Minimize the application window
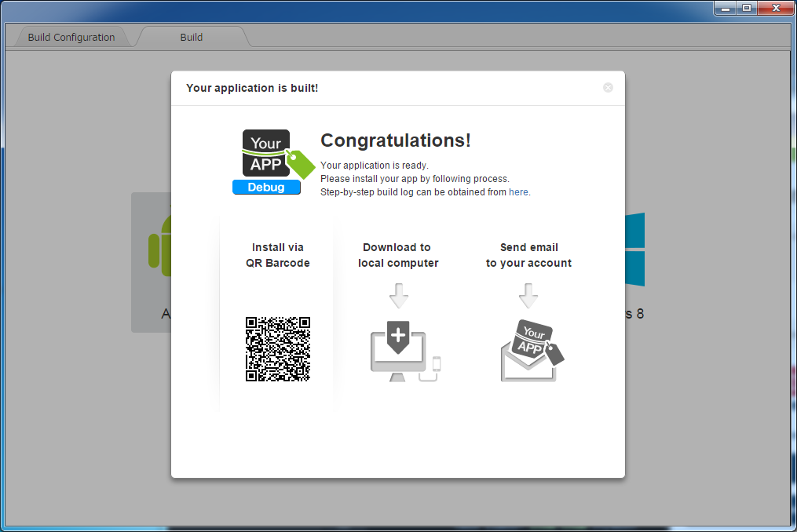 click(x=725, y=8)
